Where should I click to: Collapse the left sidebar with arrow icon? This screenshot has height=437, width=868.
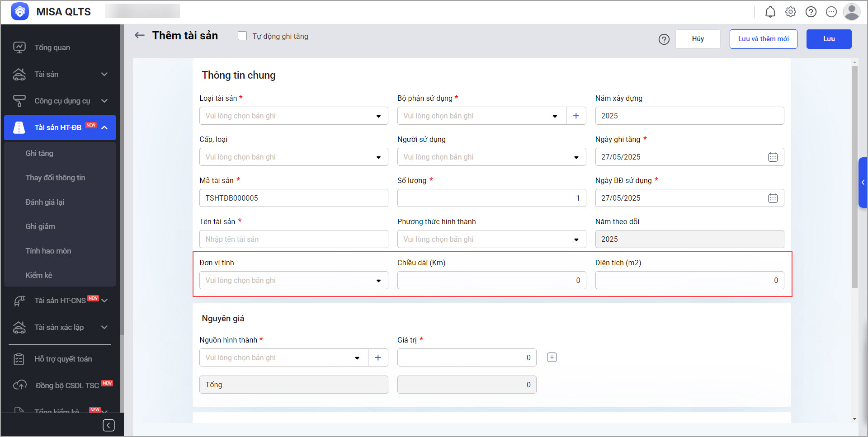coord(108,425)
